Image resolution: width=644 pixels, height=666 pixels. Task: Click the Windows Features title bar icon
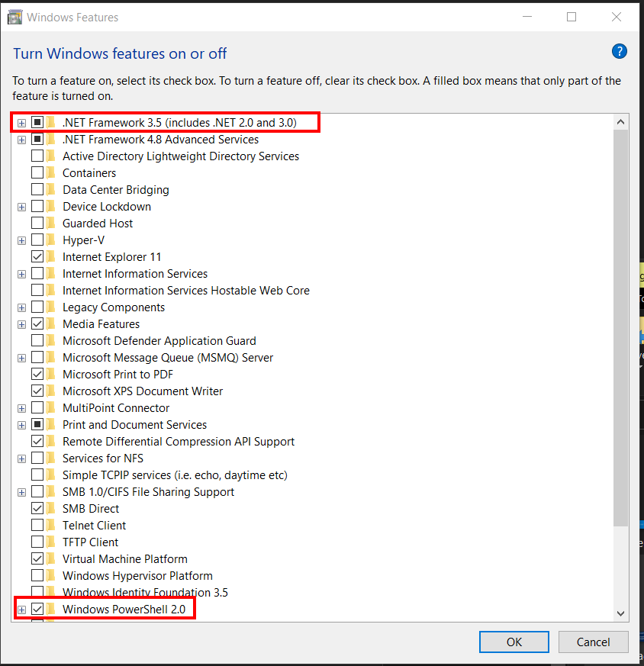14,18
